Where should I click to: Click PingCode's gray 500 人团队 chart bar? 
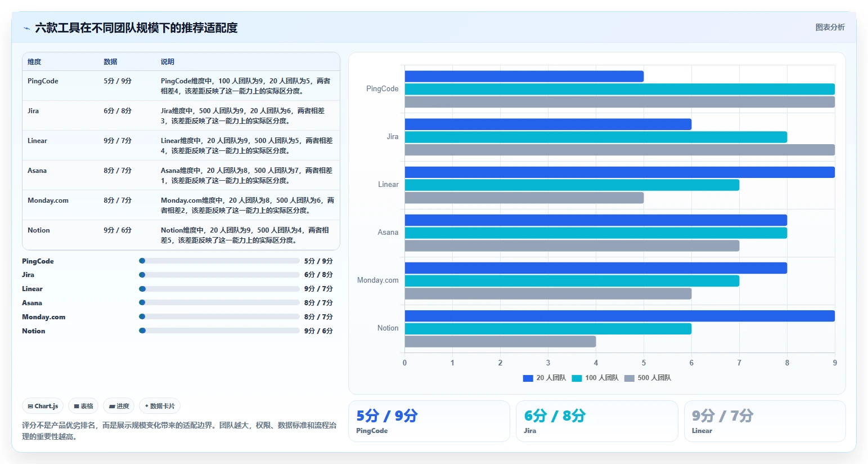[x=620, y=102]
